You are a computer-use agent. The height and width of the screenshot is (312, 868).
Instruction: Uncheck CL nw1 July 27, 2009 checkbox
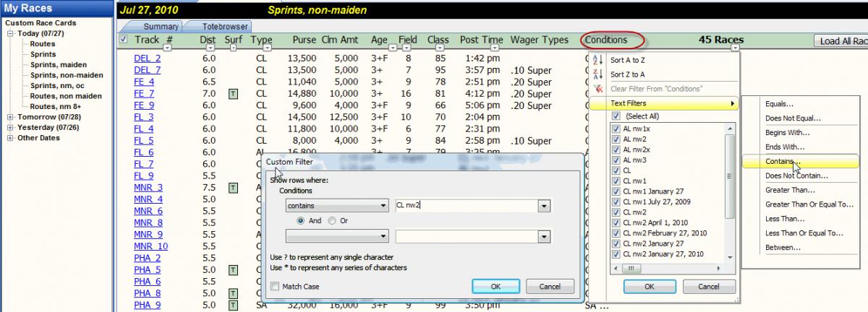pos(616,202)
